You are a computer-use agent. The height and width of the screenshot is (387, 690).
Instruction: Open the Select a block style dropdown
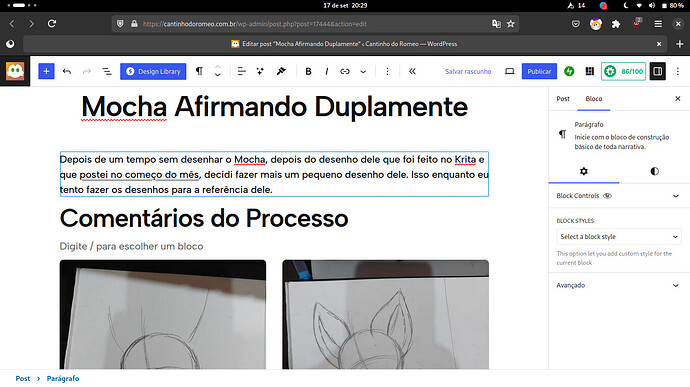[619, 237]
